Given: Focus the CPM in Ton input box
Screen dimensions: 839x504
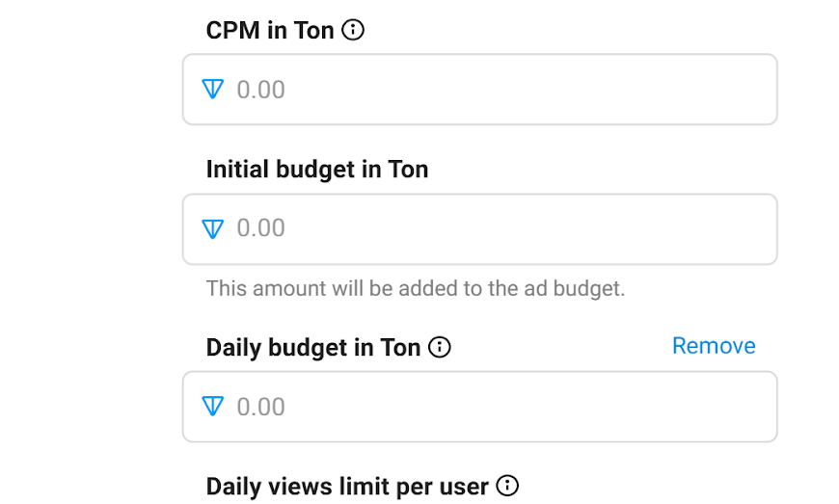Looking at the screenshot, I should [x=479, y=90].
